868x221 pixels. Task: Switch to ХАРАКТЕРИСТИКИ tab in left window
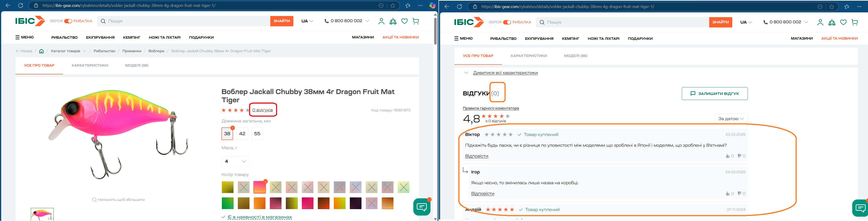coord(90,65)
